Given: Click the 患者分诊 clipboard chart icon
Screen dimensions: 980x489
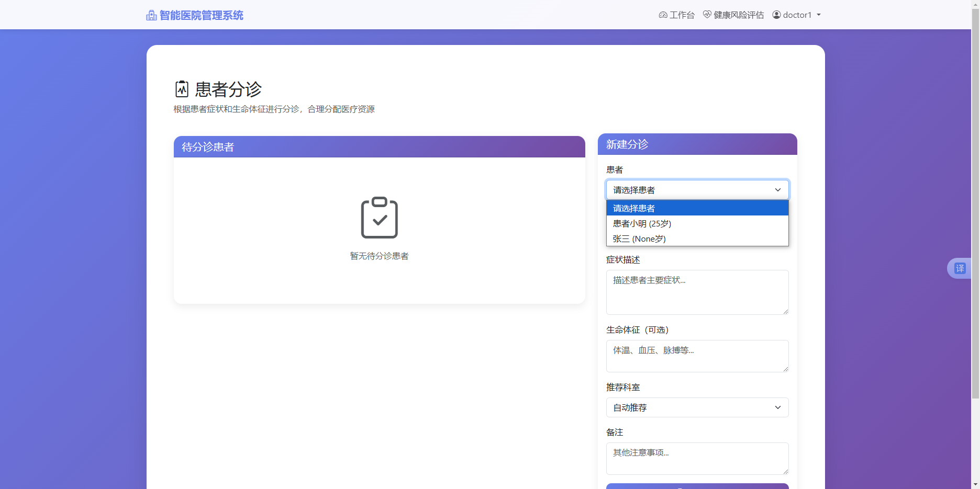Looking at the screenshot, I should tap(181, 89).
